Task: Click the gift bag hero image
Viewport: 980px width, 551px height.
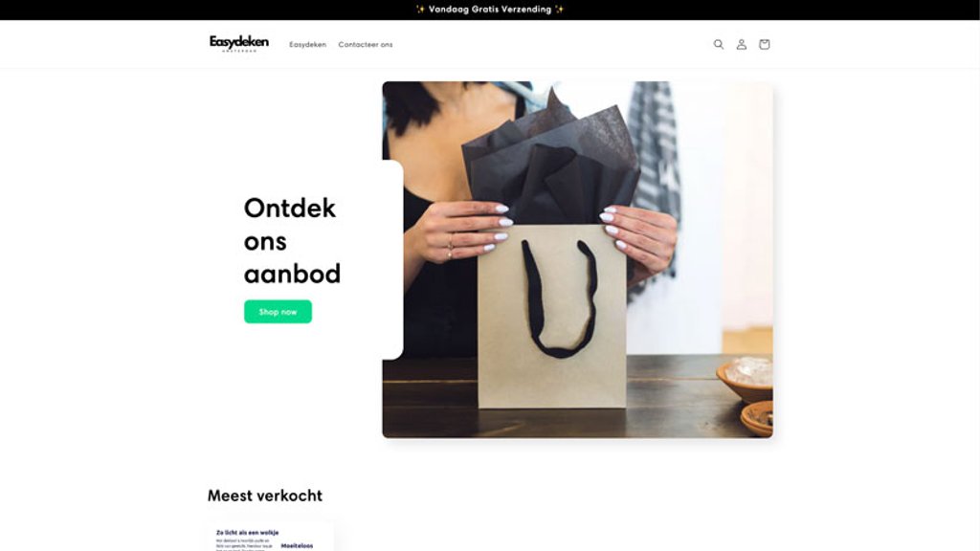Action: 577,259
